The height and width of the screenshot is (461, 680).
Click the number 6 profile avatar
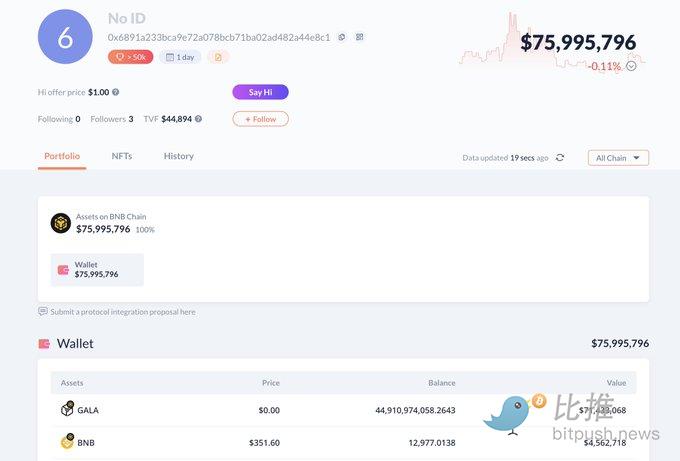pyautogui.click(x=65, y=38)
